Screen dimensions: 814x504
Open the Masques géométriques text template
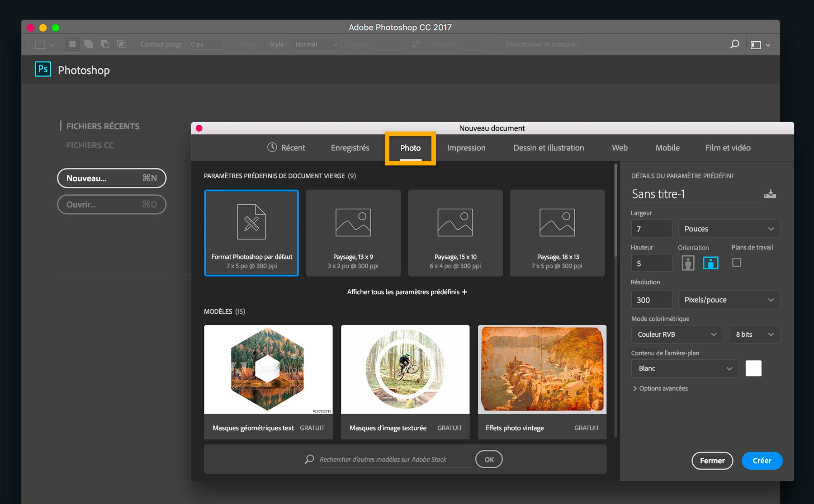pos(268,382)
